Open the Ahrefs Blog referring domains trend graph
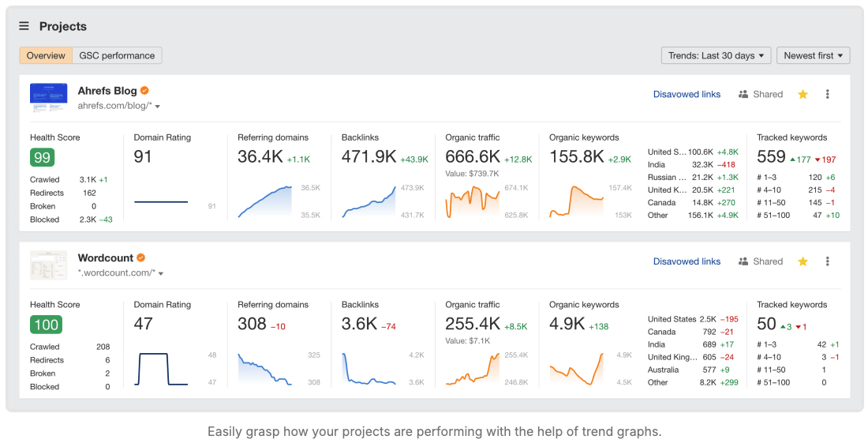The height and width of the screenshot is (447, 868). click(264, 201)
